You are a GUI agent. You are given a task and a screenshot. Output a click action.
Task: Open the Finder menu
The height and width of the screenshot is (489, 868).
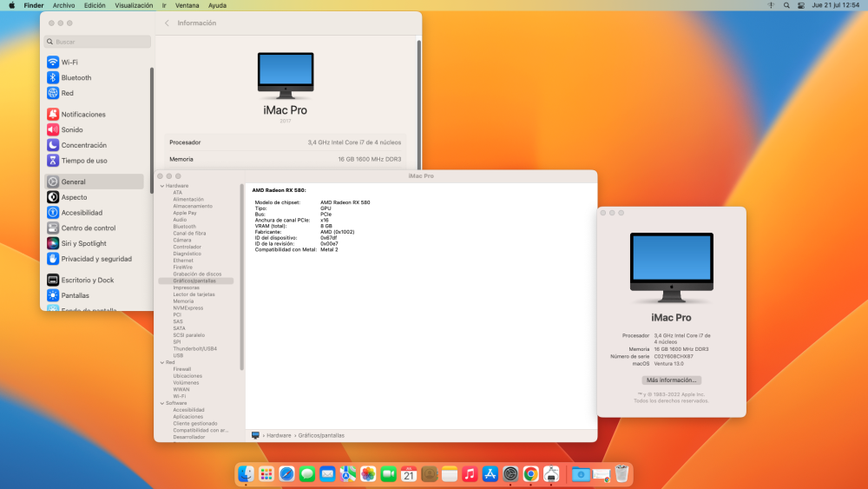[x=34, y=5]
